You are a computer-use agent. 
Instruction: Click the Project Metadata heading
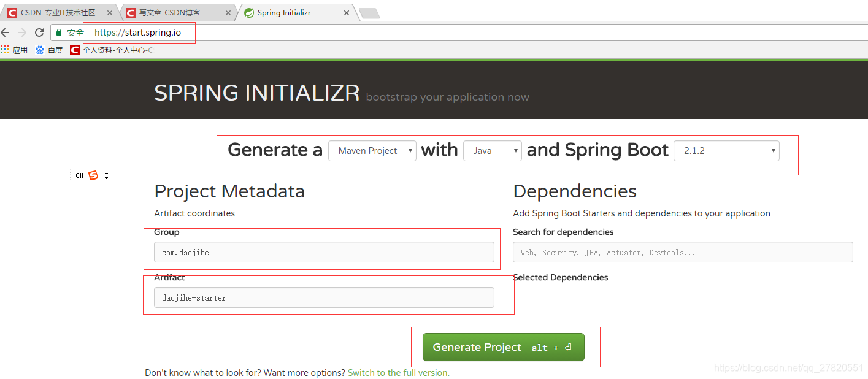[229, 191]
